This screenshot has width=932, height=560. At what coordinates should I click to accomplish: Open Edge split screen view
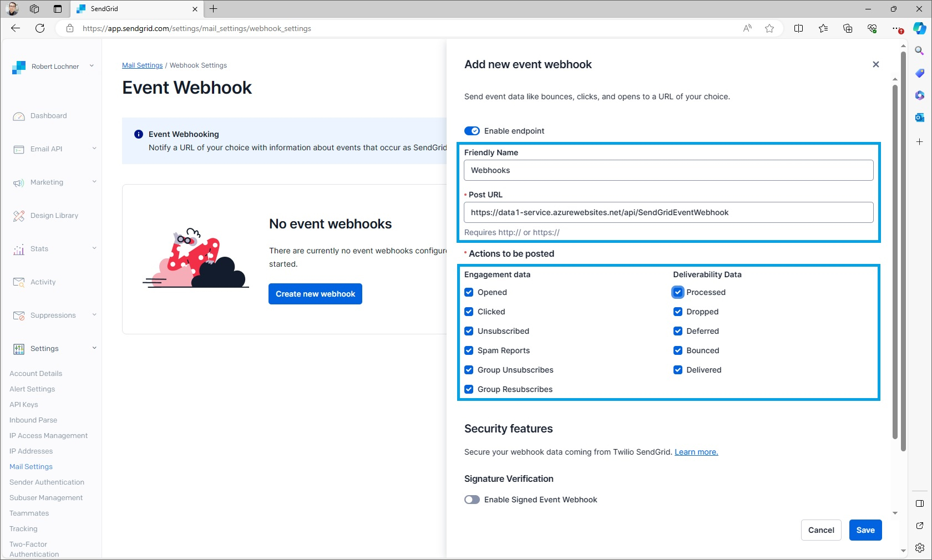[798, 28]
